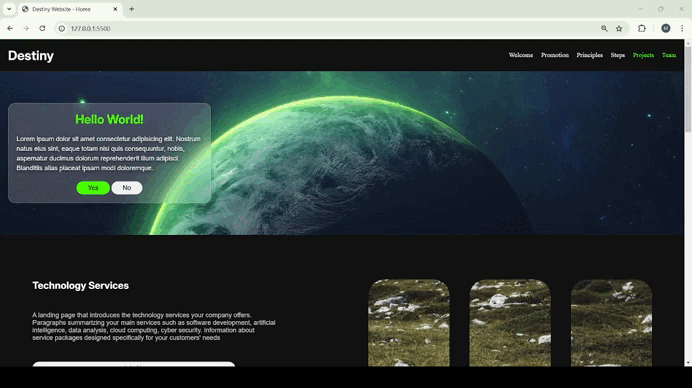Reload the current page

tap(42, 28)
